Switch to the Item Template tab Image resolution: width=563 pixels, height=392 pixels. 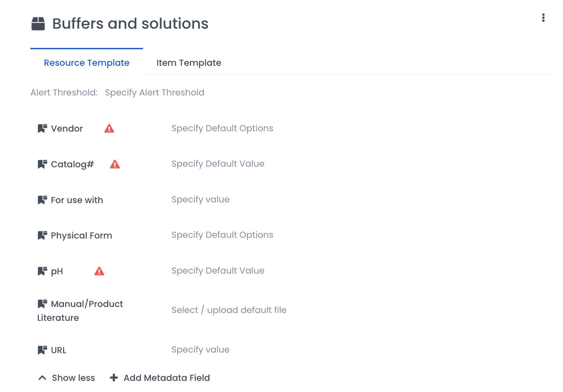click(x=189, y=63)
